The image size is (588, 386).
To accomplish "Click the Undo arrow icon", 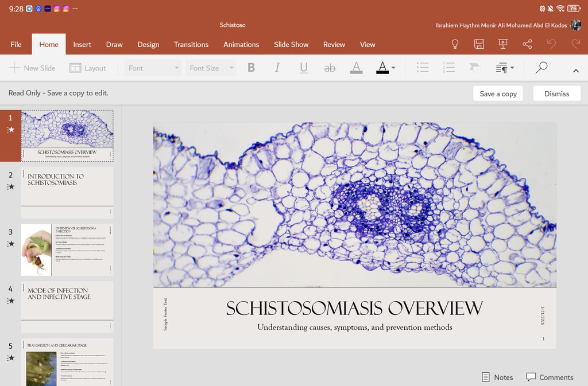I will tap(551, 44).
